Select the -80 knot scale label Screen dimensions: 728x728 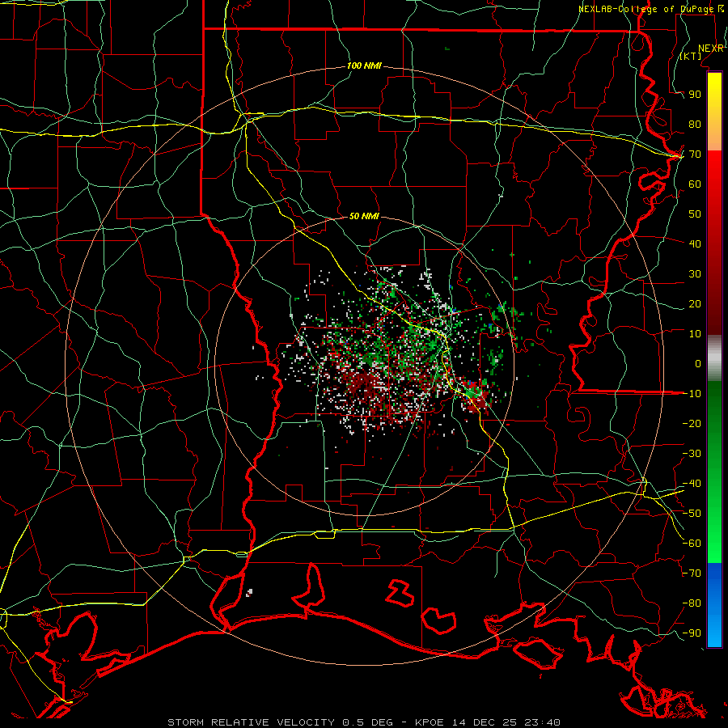pos(692,603)
